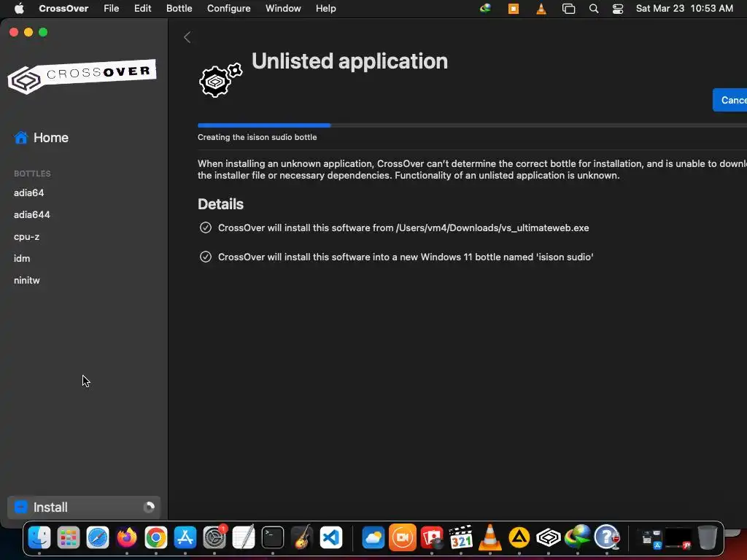Open the Configure menu

coord(228,8)
